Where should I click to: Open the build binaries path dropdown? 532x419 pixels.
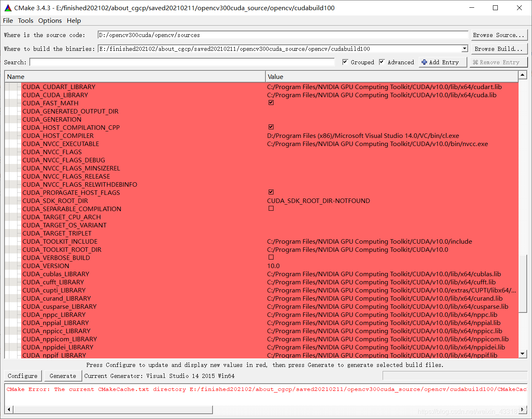coord(464,49)
